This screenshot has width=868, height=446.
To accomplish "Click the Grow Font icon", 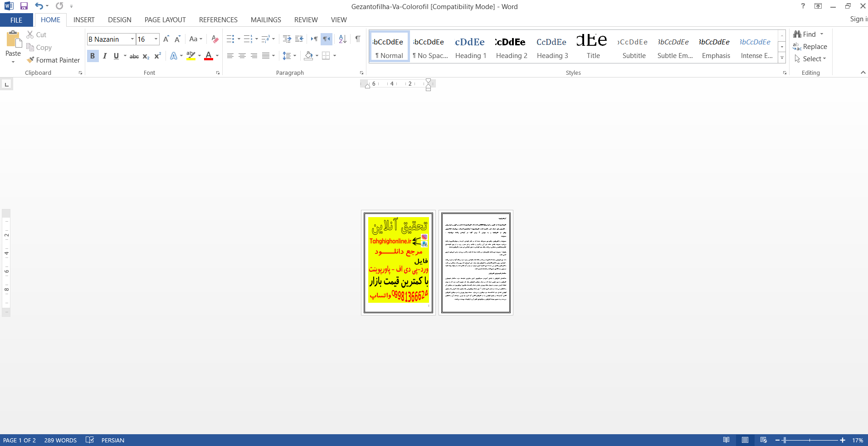I will click(x=166, y=39).
